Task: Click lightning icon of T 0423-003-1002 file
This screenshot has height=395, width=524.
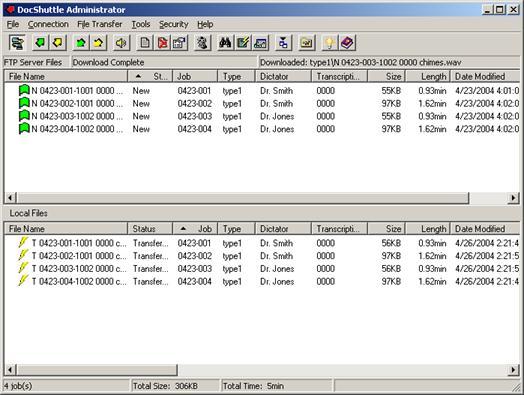Action: click(x=23, y=268)
